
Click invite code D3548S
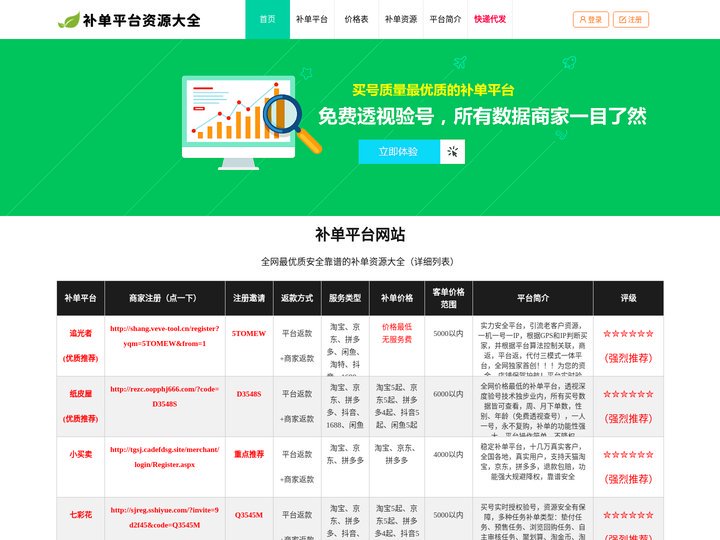point(249,394)
